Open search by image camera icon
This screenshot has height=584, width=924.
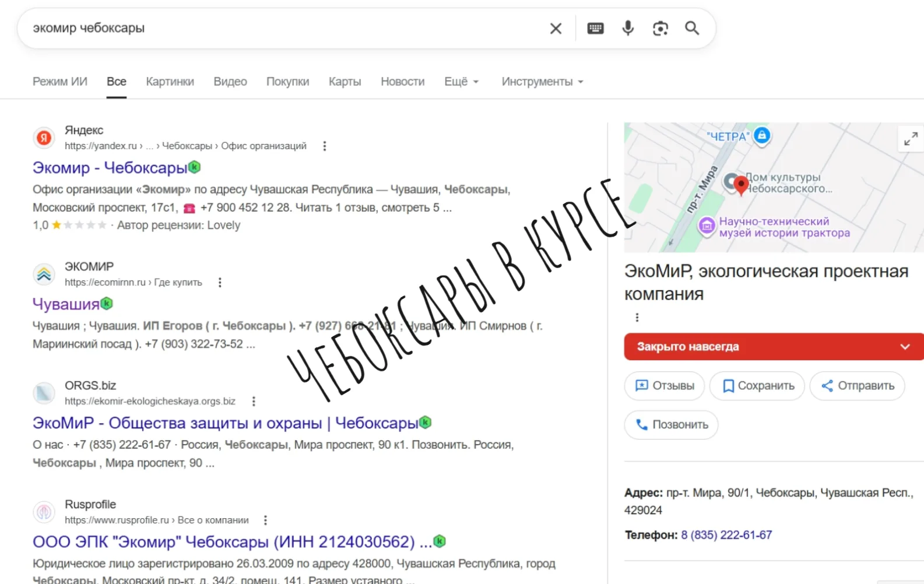(660, 29)
